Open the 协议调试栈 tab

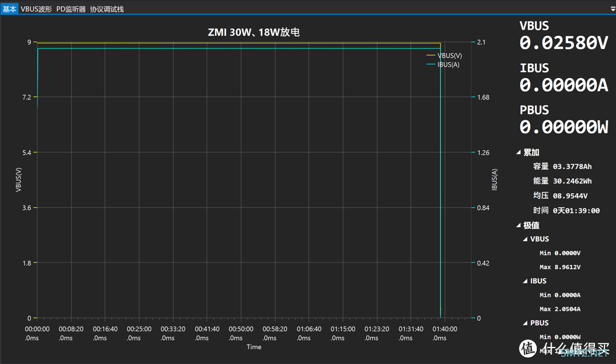pyautogui.click(x=107, y=9)
